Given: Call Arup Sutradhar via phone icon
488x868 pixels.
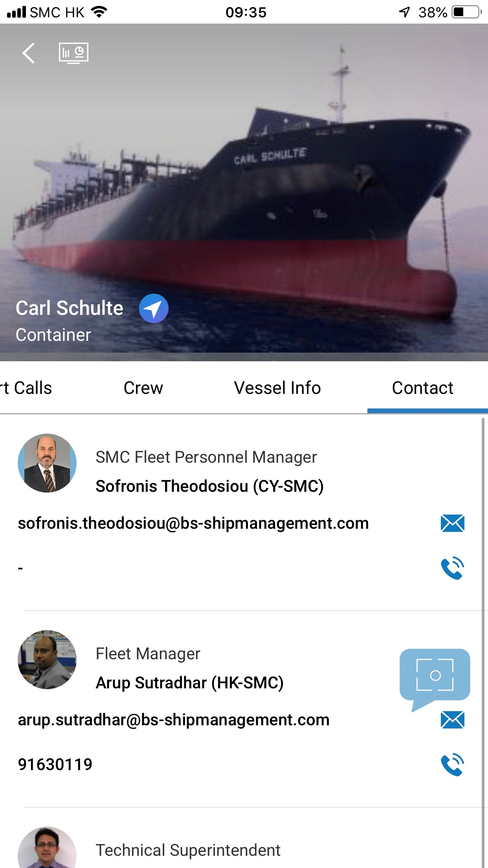Looking at the screenshot, I should (452, 765).
